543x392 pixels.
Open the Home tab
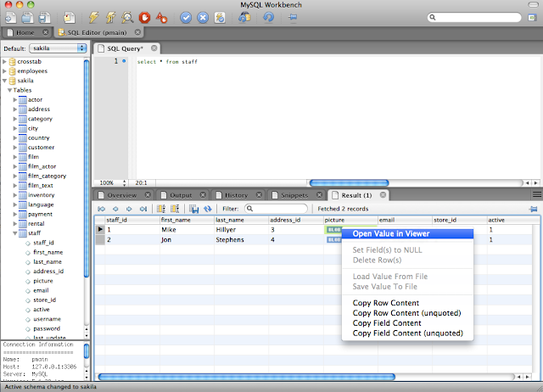[25, 32]
